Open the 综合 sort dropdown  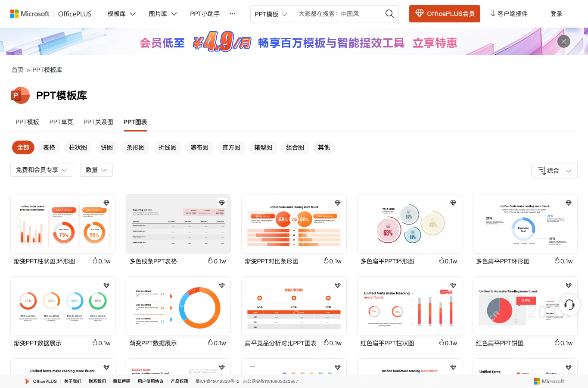[x=554, y=171]
